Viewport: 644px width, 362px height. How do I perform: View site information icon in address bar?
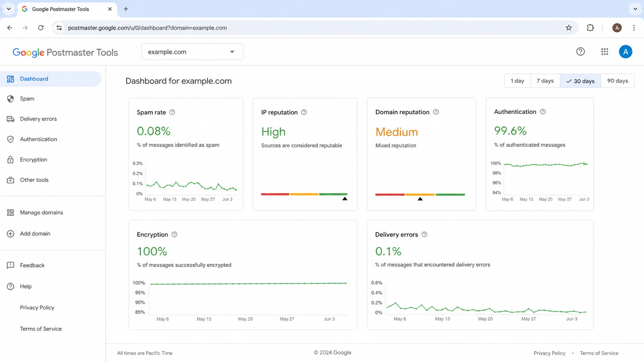point(59,28)
